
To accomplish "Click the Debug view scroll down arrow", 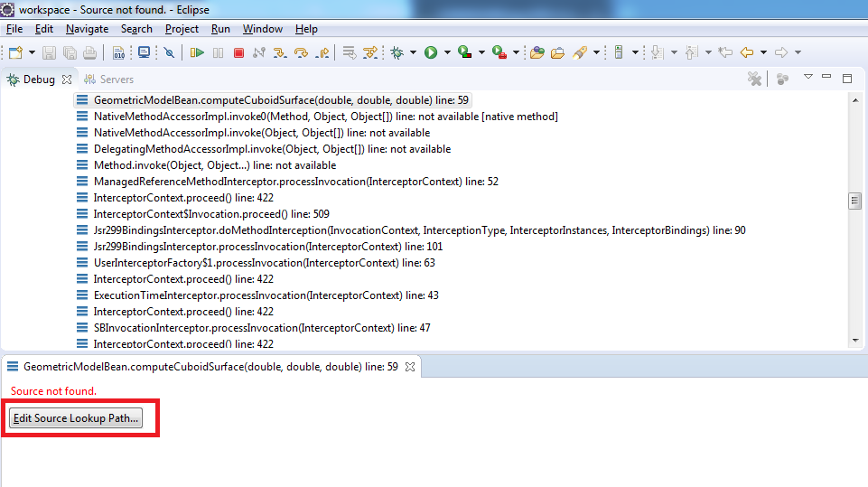I will click(x=856, y=341).
